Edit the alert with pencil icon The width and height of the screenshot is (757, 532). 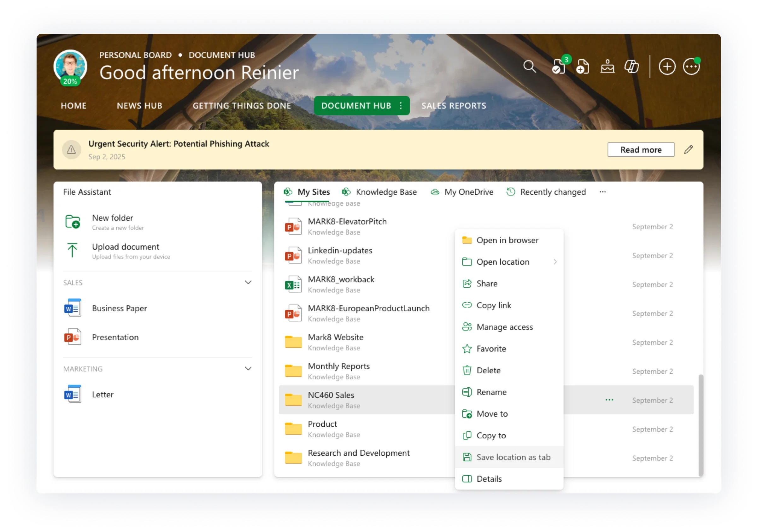point(689,150)
